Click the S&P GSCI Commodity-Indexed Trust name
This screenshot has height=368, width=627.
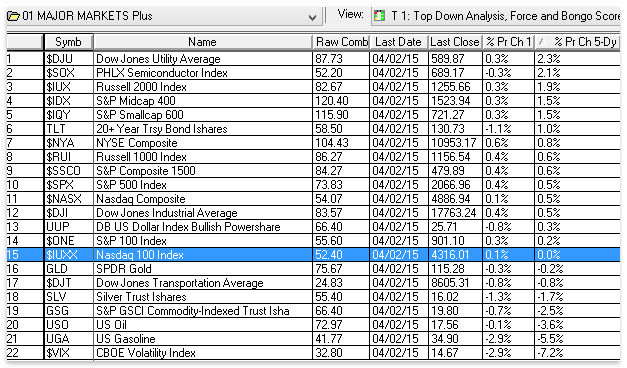(x=192, y=311)
